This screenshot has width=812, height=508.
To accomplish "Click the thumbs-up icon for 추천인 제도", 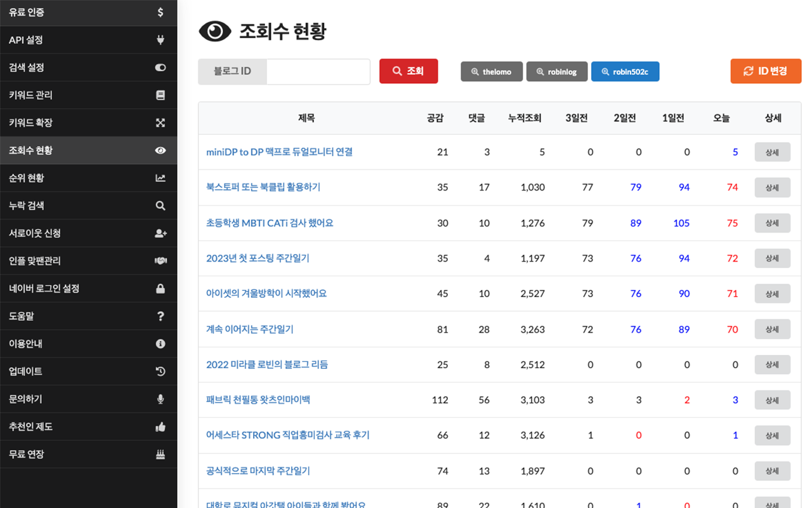I will (x=160, y=427).
